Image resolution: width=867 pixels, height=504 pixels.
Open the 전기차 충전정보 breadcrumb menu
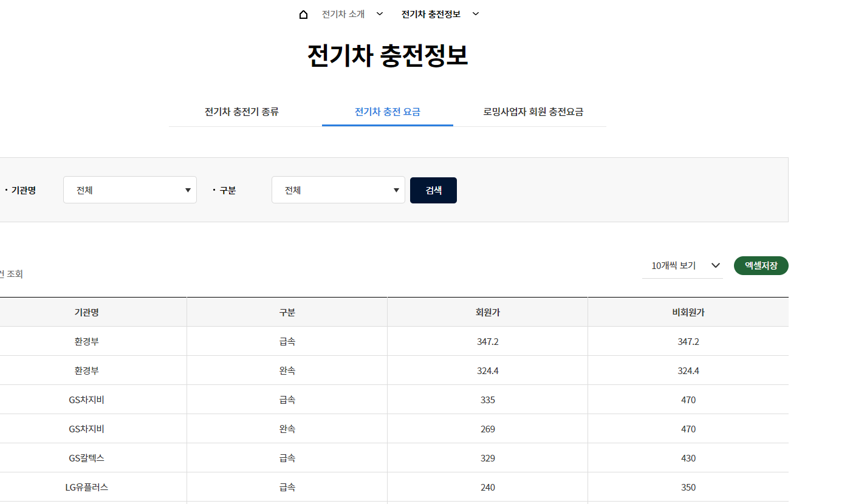(431, 14)
